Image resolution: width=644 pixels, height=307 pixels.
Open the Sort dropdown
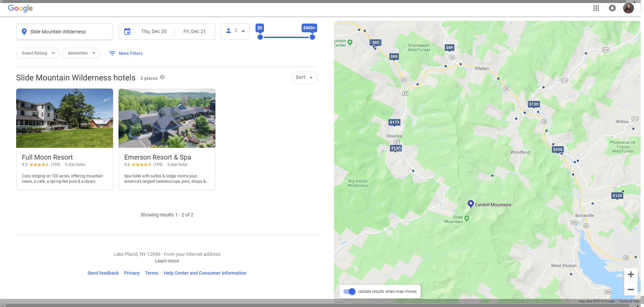pos(304,77)
